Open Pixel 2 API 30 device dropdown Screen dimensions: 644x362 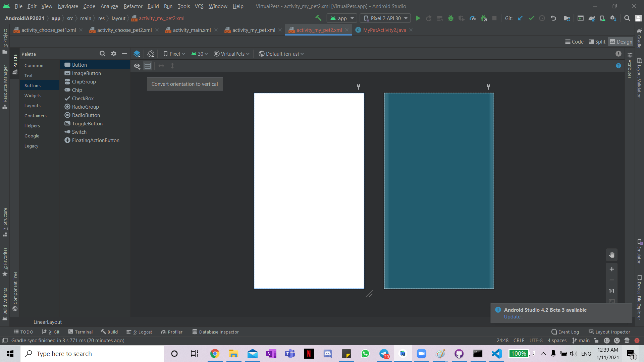tap(385, 18)
